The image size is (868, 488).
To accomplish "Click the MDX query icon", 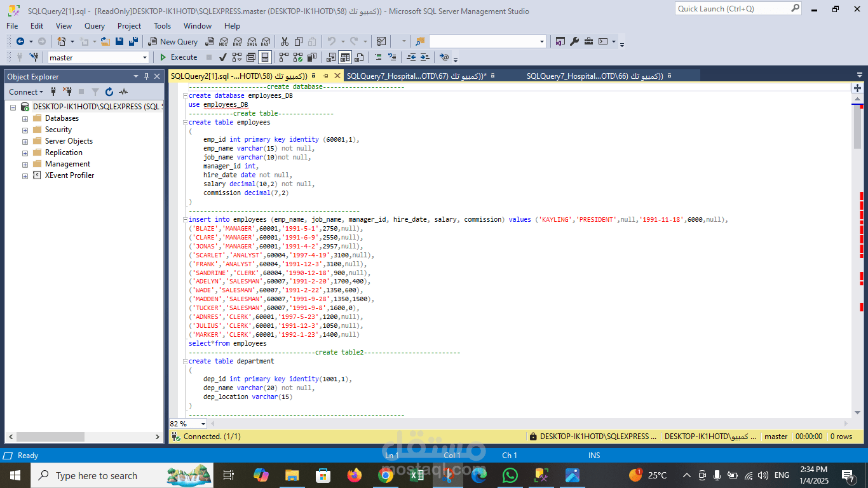I will [224, 41].
